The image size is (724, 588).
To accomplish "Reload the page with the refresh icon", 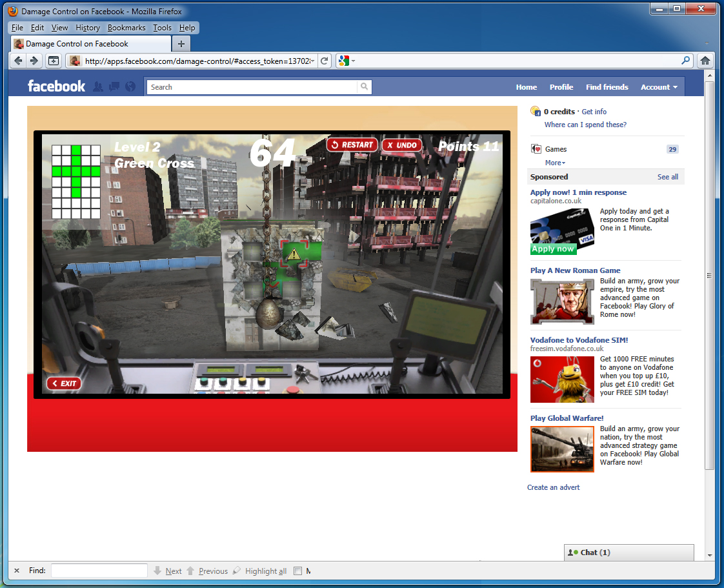I will [325, 61].
